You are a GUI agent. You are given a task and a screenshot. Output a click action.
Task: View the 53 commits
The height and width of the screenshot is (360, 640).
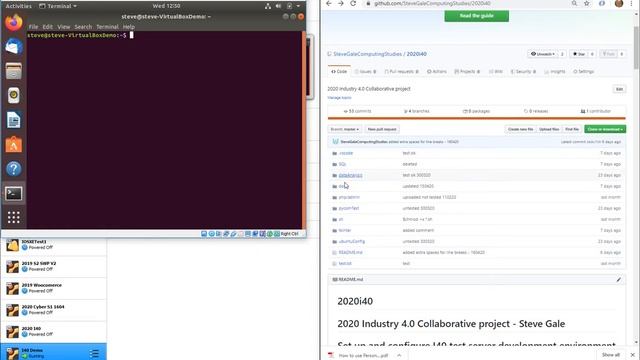tap(357, 111)
